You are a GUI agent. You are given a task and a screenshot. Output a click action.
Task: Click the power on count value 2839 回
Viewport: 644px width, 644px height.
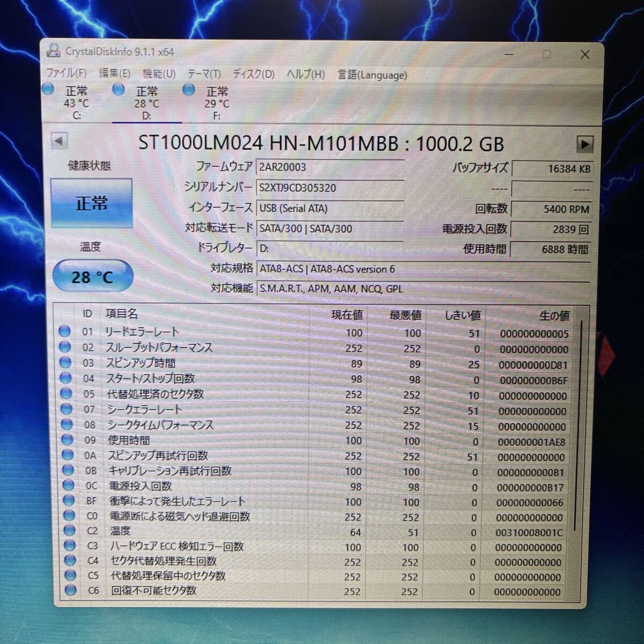point(551,230)
